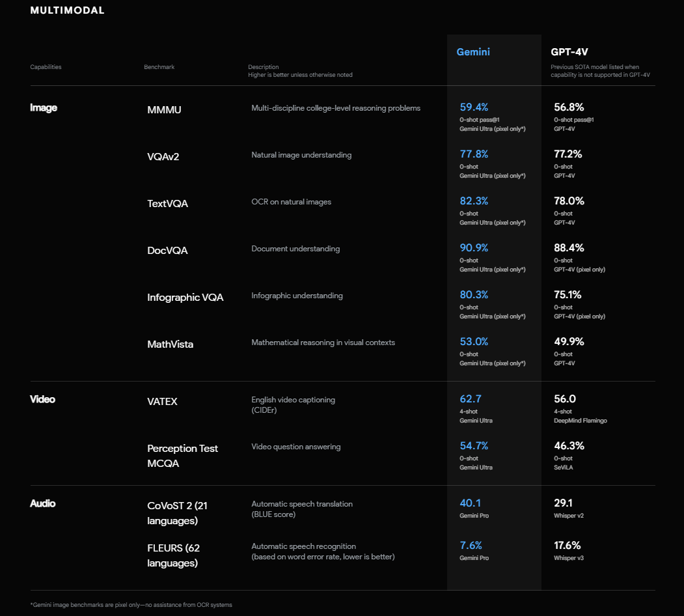Viewport: 684px width, 616px height.
Task: Click the DocVQA benchmark name
Action: 167,250
